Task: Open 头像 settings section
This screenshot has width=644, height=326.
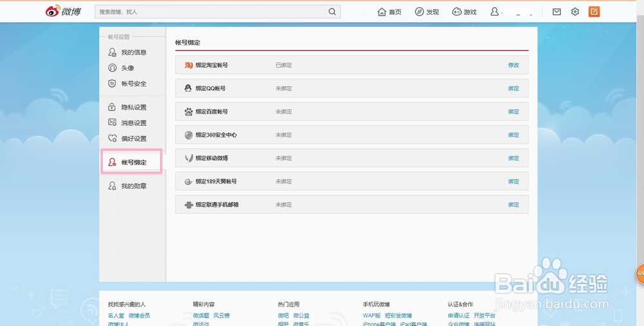Action: [128, 68]
